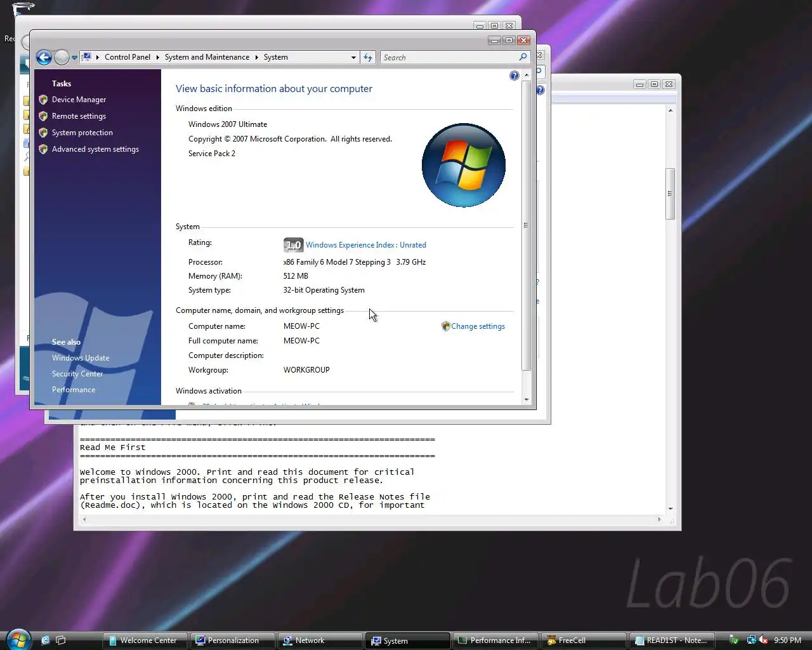Click shield icon beside Device Manager
This screenshot has width=812, height=650.
point(43,100)
